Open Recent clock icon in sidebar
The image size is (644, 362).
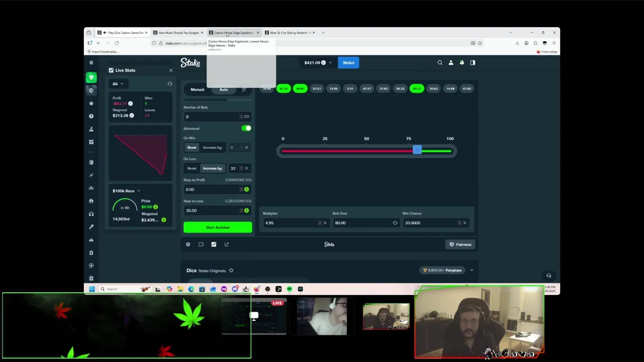(91, 116)
